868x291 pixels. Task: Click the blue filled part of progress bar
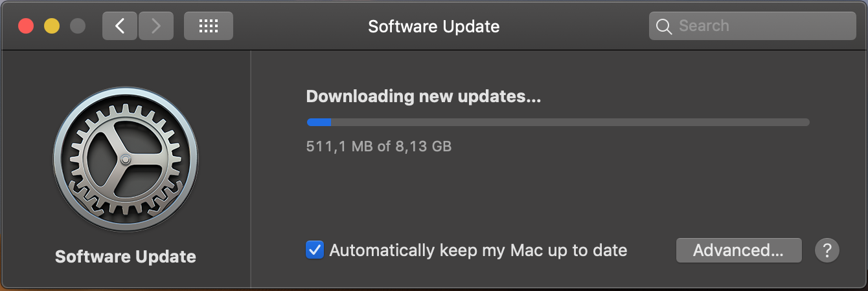319,122
